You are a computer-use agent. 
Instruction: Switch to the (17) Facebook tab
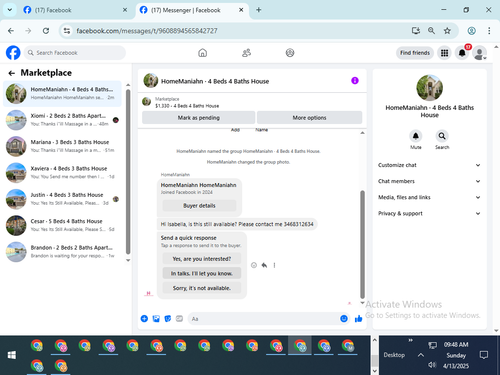tap(75, 10)
